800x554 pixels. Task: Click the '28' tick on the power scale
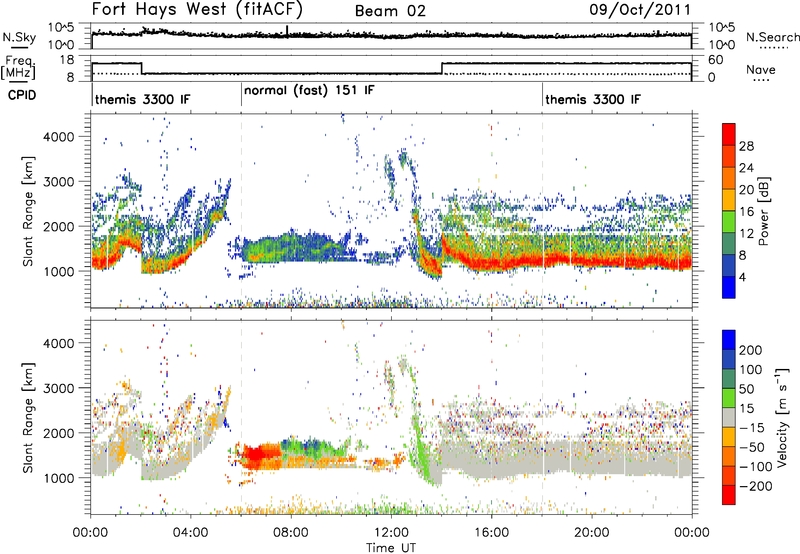[x=746, y=146]
